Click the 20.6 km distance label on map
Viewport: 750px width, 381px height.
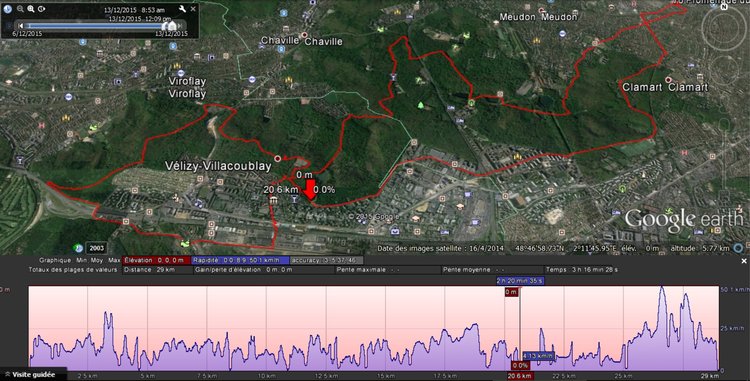[x=281, y=190]
